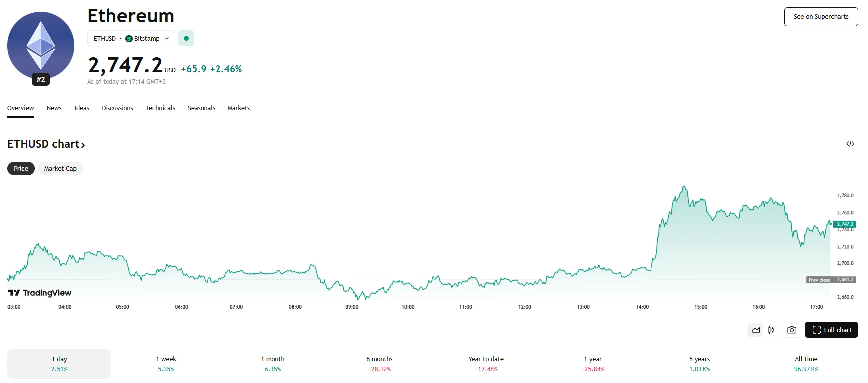Open the ETHUSD Bitstamp exchange dropdown

point(131,38)
